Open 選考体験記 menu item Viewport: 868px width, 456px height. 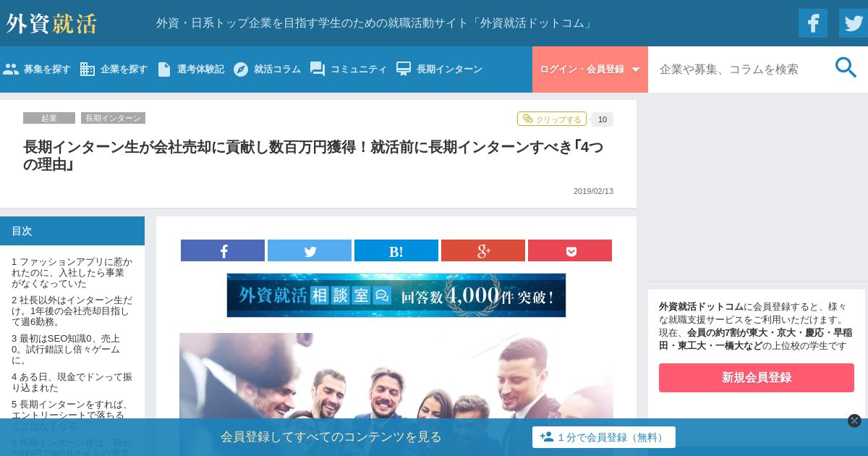190,69
